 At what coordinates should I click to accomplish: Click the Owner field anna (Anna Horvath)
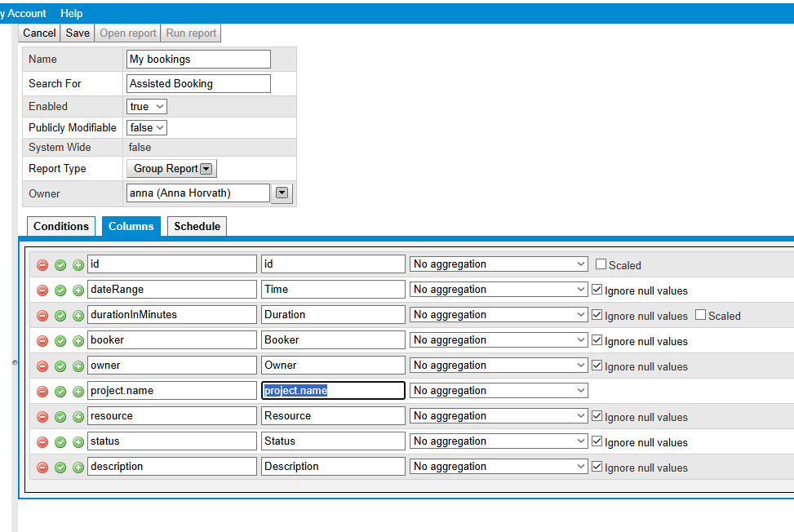(x=198, y=193)
